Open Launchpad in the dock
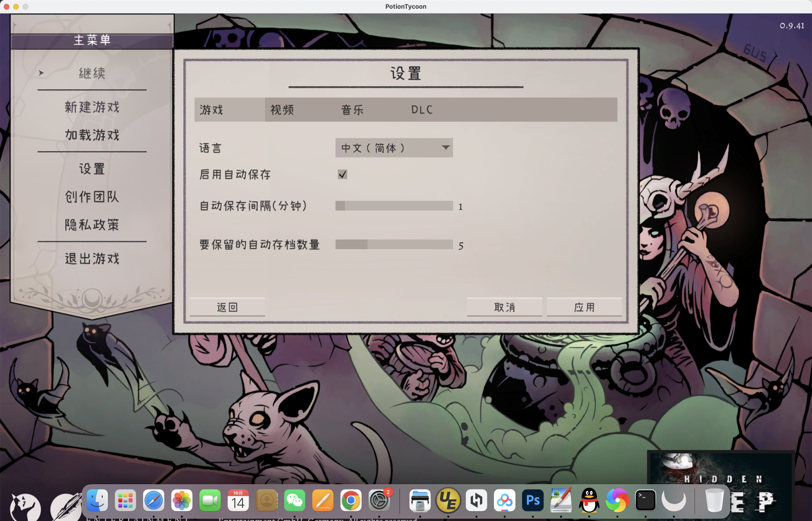Viewport: 812px width, 521px height. coord(125,500)
